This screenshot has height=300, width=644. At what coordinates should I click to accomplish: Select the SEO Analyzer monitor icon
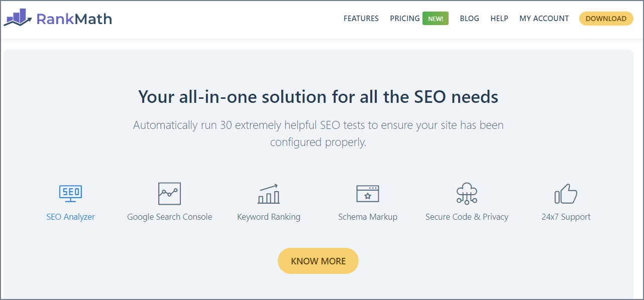71,193
